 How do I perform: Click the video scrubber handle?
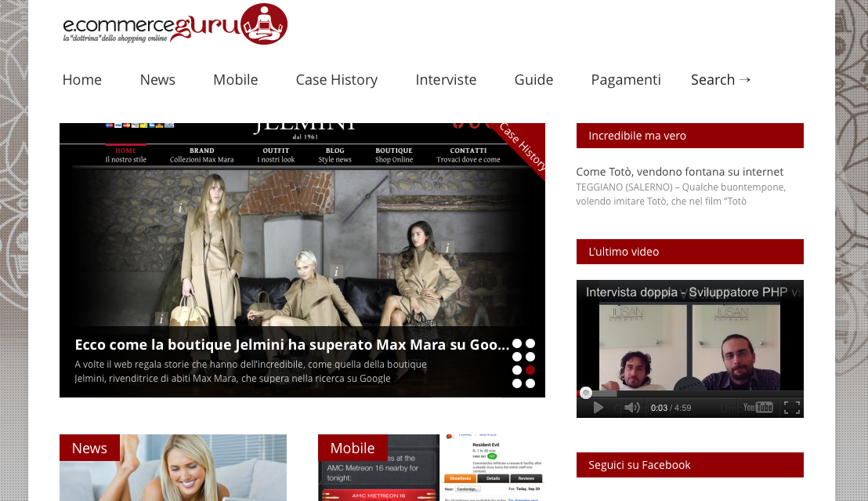[586, 393]
